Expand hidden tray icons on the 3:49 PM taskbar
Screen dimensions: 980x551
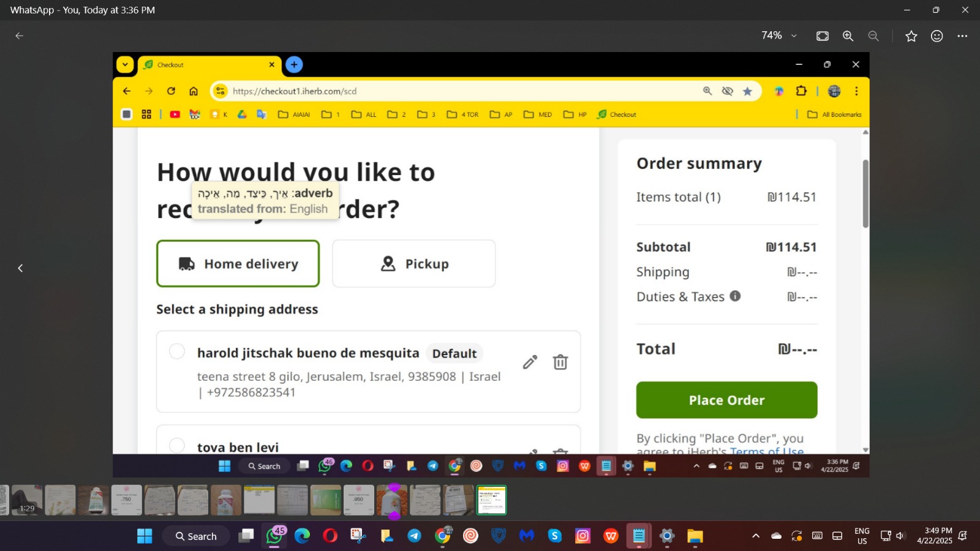(x=756, y=536)
